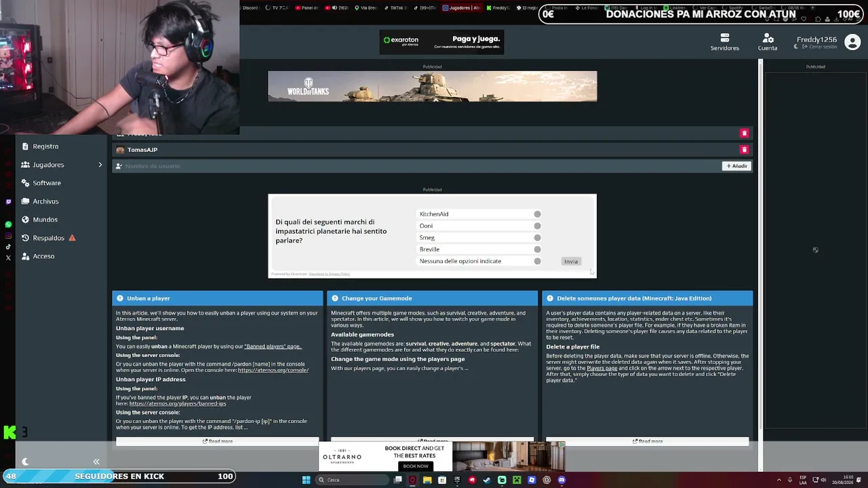Click the Twitch icon in browser sidebar
The height and width of the screenshot is (488, 868).
click(8, 201)
